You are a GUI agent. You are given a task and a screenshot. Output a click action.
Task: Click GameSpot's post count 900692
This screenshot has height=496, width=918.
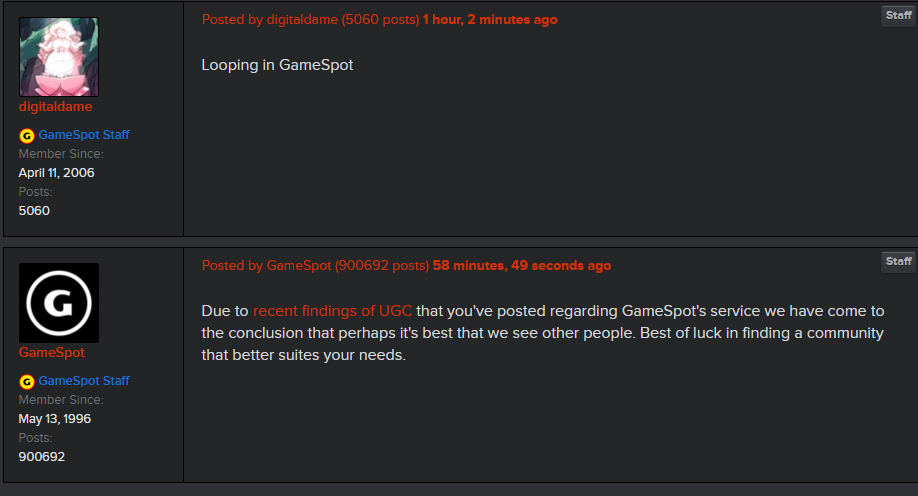click(x=42, y=457)
